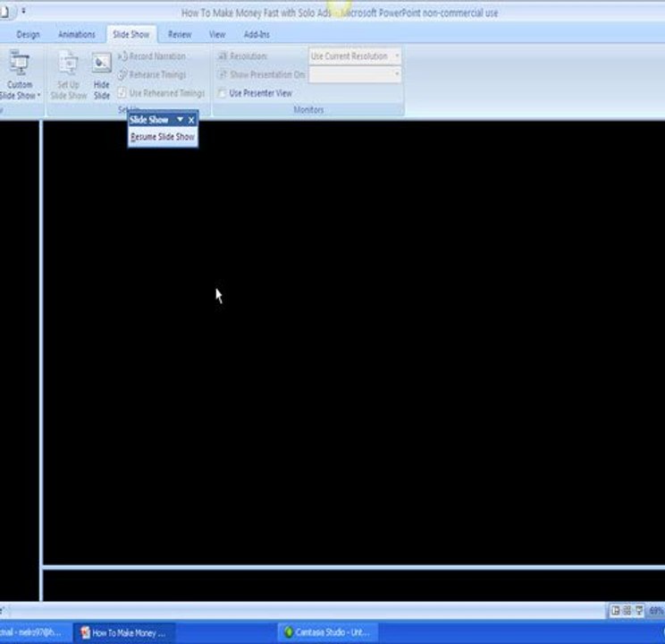The width and height of the screenshot is (665, 644).
Task: Switch to the Animations tab
Action: coord(76,34)
